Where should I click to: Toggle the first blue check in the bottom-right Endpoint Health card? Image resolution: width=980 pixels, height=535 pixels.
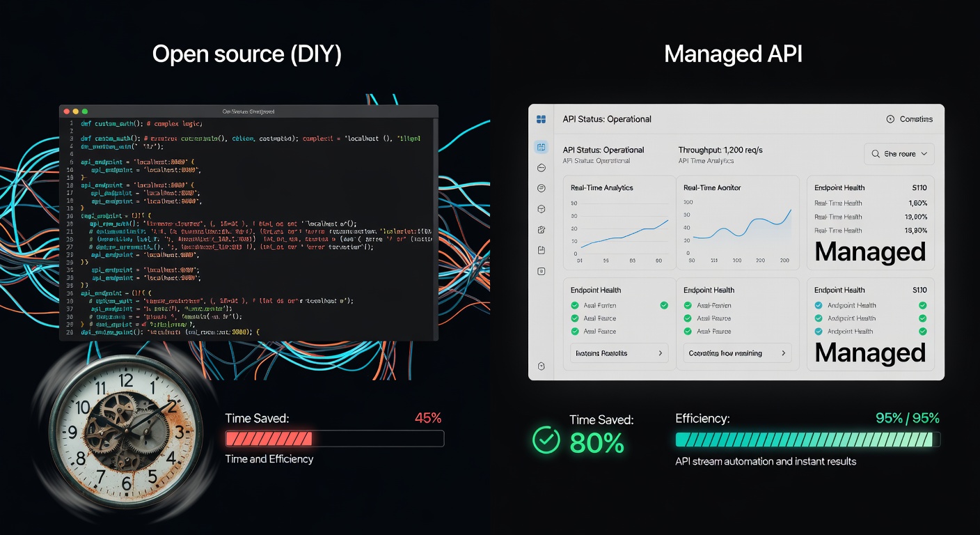click(x=819, y=305)
